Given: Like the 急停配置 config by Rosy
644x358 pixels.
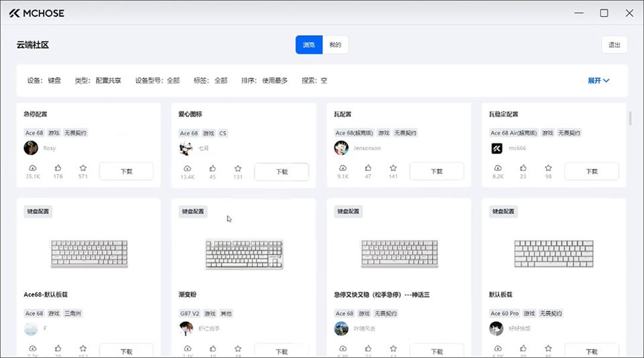Looking at the screenshot, I should click(x=58, y=168).
